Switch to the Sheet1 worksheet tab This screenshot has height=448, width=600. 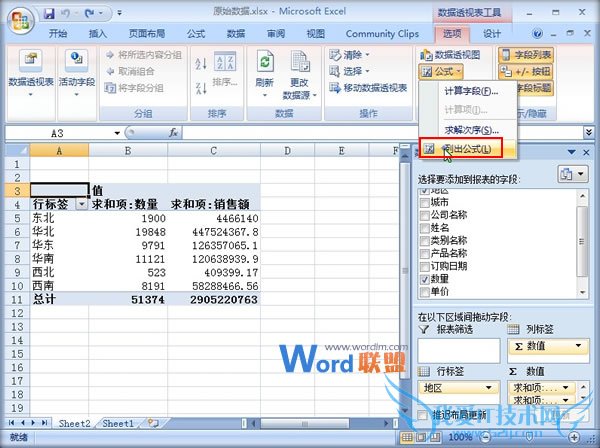point(118,423)
